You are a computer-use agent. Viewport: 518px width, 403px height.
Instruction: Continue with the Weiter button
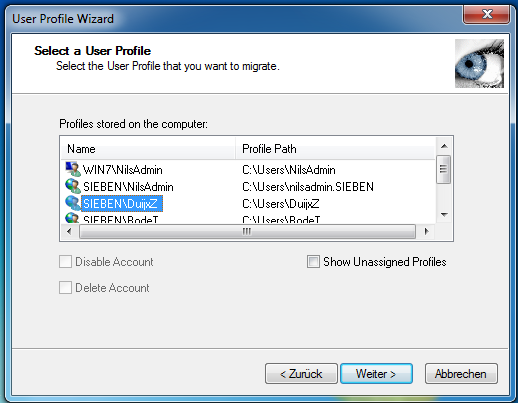[376, 374]
